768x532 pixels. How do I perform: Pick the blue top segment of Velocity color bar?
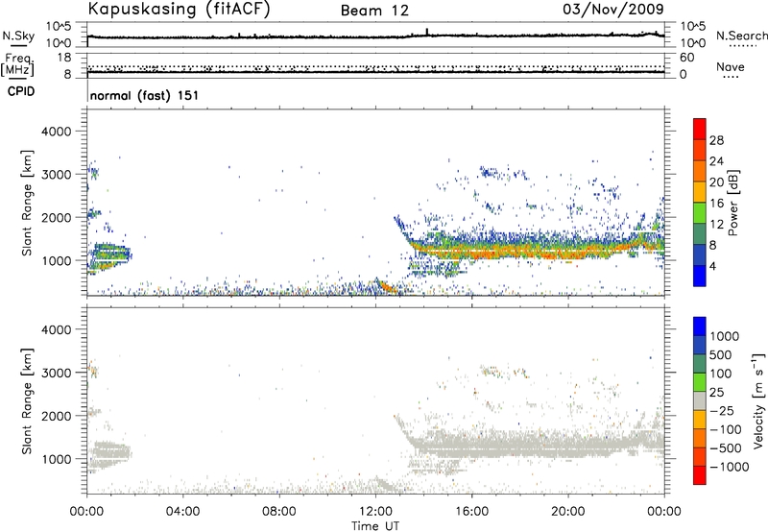pos(700,326)
